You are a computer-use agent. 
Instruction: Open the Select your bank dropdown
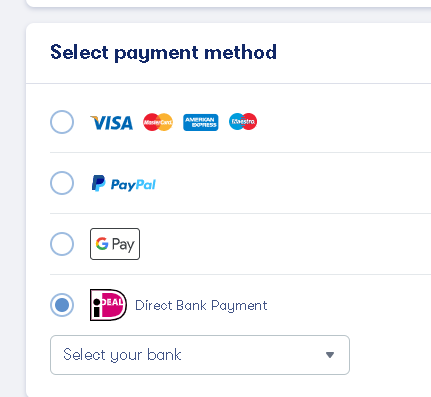tap(200, 355)
